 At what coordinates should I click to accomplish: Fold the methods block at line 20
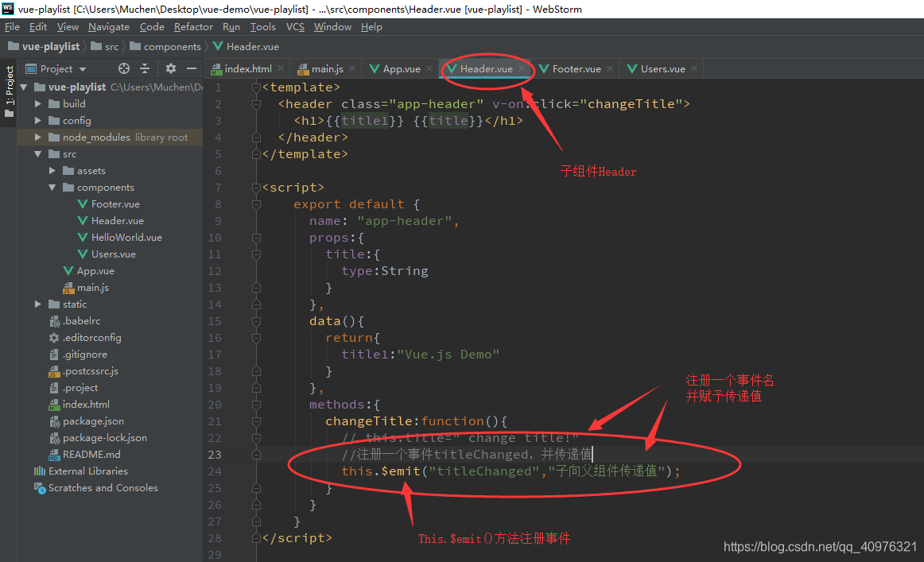click(x=256, y=405)
